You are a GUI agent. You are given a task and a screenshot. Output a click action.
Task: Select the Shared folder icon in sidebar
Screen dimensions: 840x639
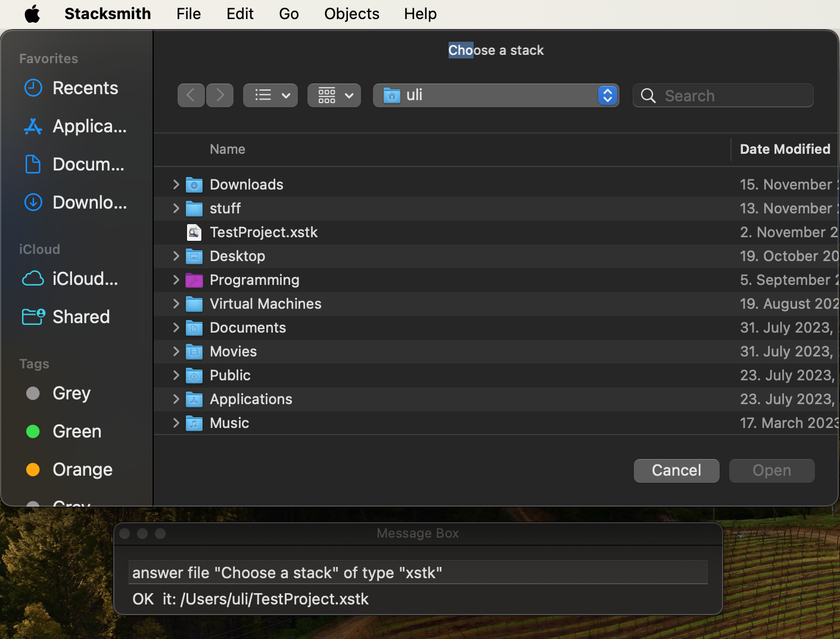click(33, 317)
